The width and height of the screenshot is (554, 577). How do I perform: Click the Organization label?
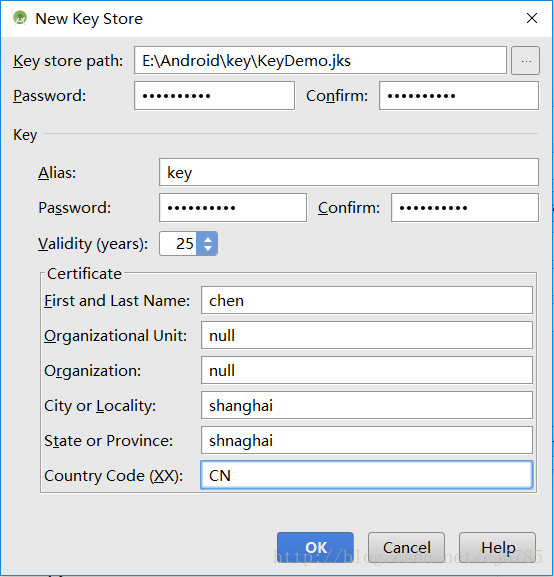(x=92, y=371)
